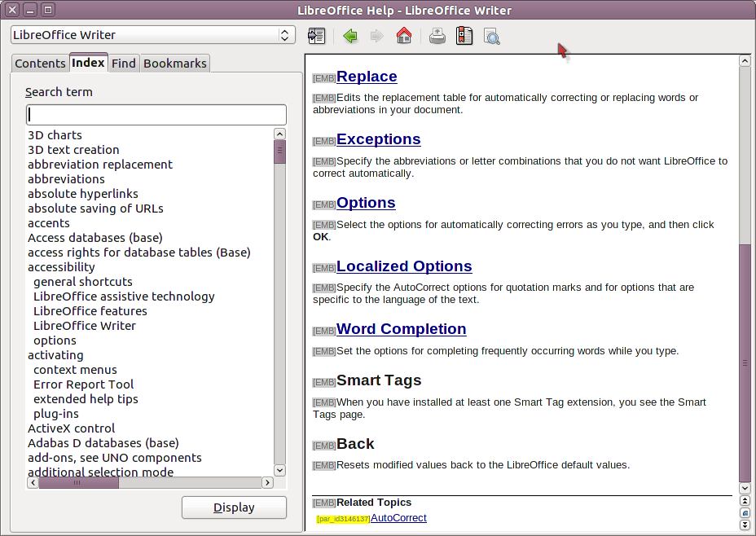Print the current help page

pyautogui.click(x=437, y=36)
